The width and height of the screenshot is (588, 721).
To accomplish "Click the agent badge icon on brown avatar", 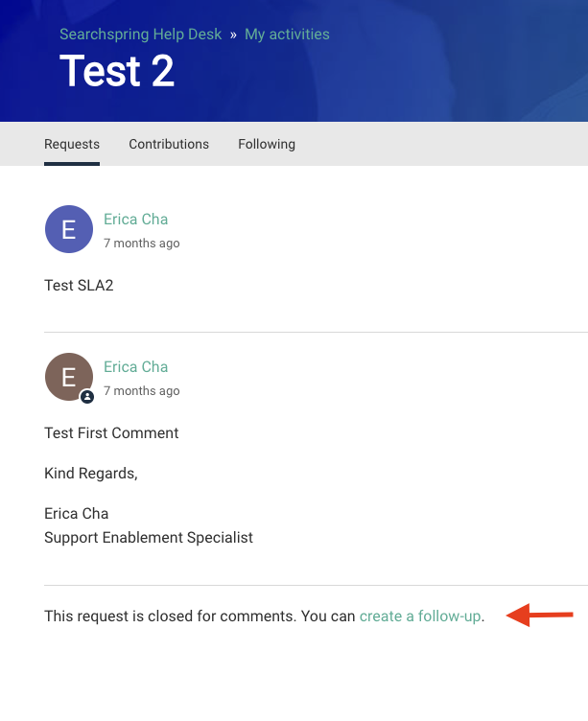I will coord(87,396).
